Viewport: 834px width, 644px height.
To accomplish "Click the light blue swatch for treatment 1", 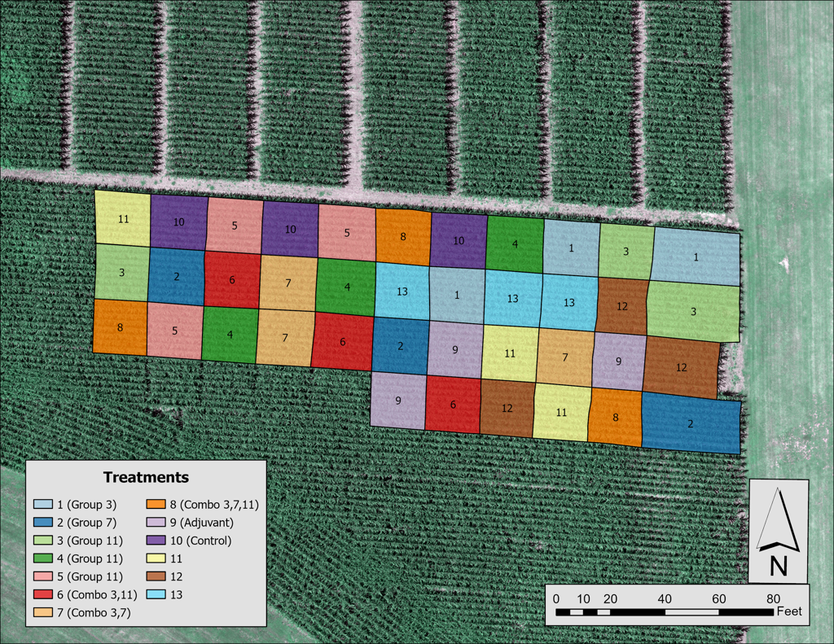I will pos(43,504).
